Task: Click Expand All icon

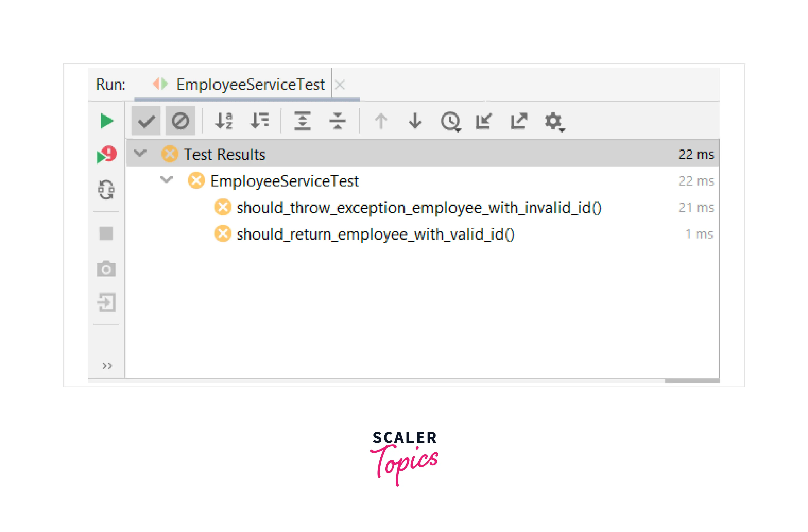Action: (x=302, y=121)
